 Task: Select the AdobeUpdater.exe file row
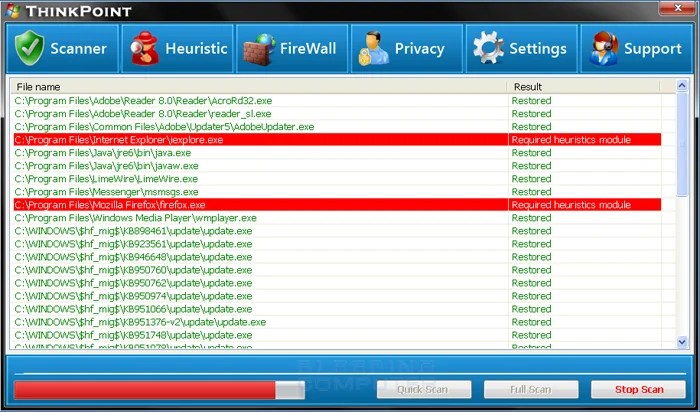337,126
